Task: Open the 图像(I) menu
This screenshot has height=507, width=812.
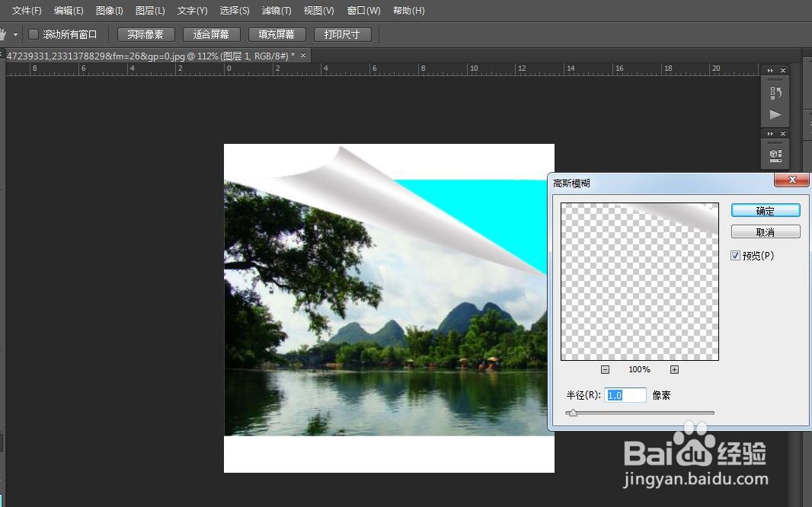Action: (x=109, y=11)
